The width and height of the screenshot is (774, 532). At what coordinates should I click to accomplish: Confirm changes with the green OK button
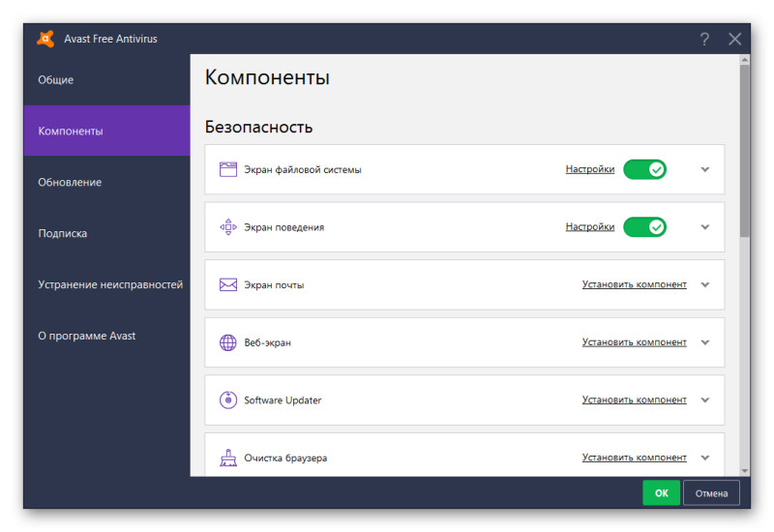[x=661, y=492]
